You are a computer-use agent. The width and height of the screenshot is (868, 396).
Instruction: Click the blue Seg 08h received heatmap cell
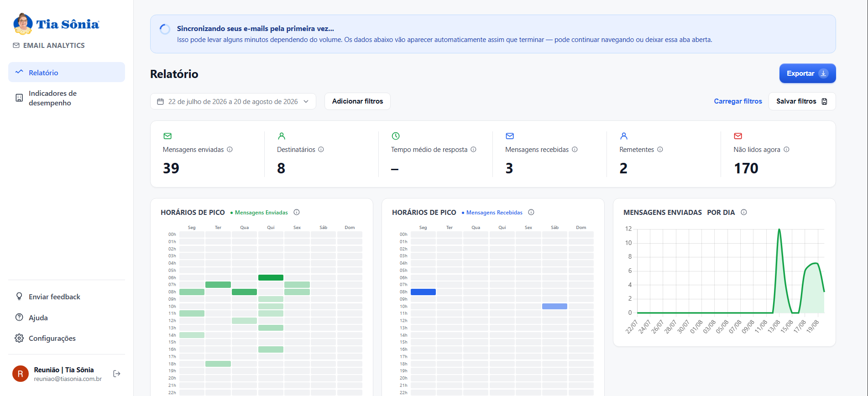[423, 292]
